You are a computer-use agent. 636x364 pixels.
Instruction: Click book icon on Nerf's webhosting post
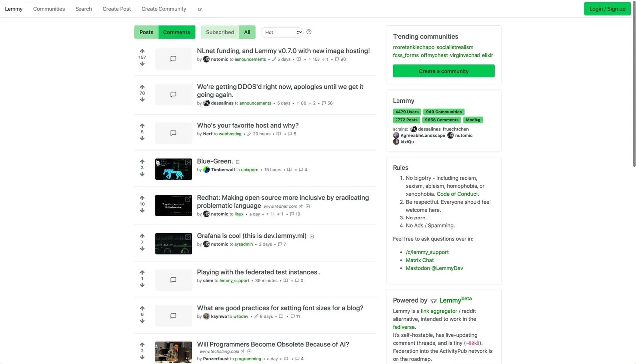pyautogui.click(x=279, y=134)
